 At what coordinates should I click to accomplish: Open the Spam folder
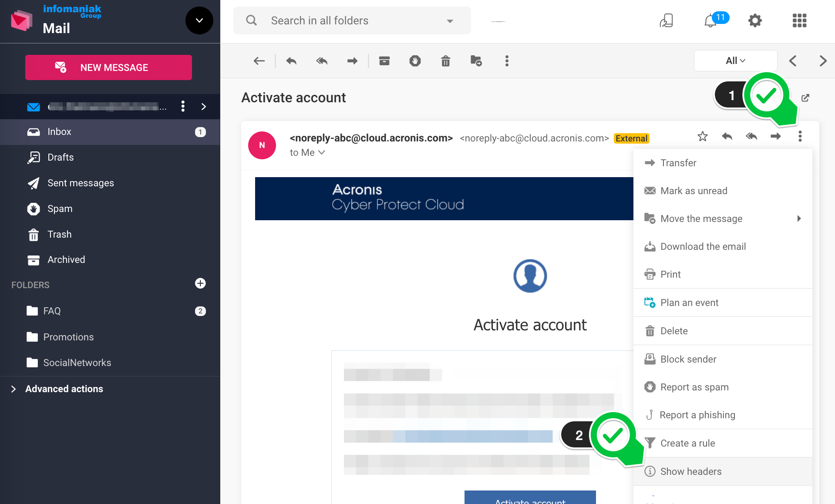(x=110, y=209)
